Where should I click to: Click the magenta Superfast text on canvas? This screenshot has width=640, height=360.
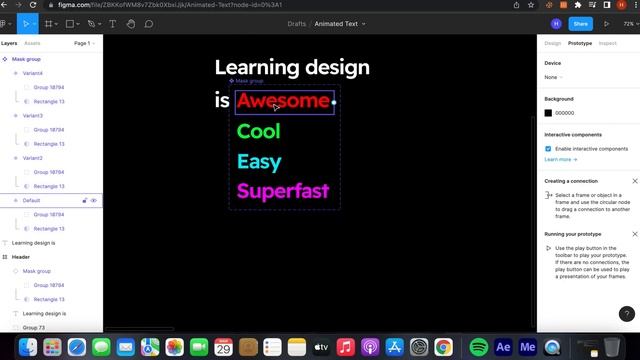[x=283, y=191]
